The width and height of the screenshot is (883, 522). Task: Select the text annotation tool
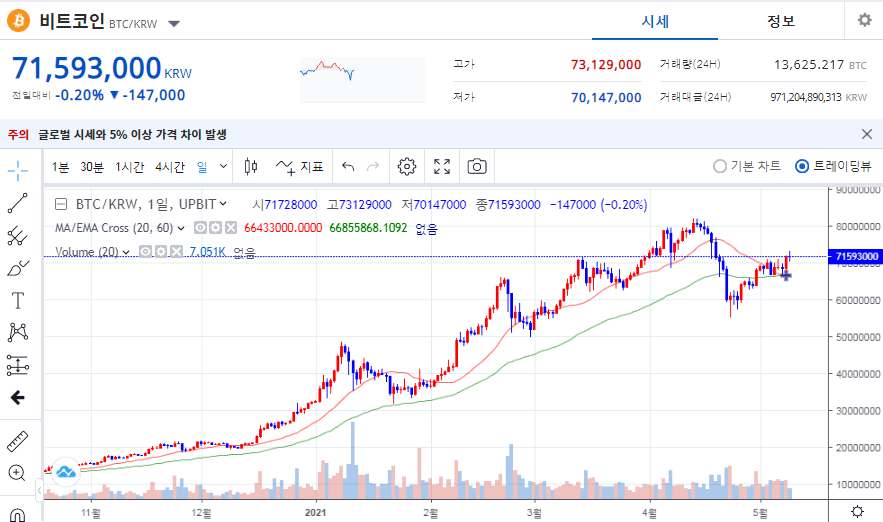coord(17,301)
